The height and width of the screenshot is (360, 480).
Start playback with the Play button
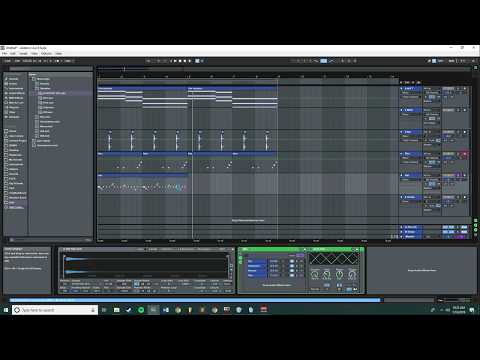click(x=175, y=61)
